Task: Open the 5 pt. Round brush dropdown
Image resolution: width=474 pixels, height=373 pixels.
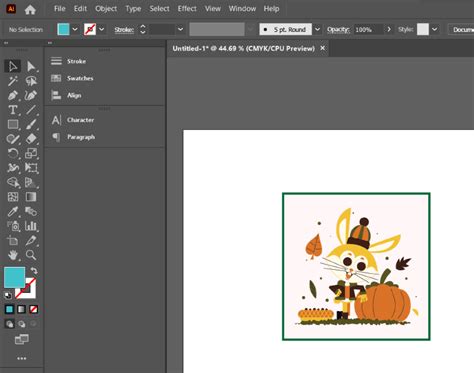Action: coord(317,29)
